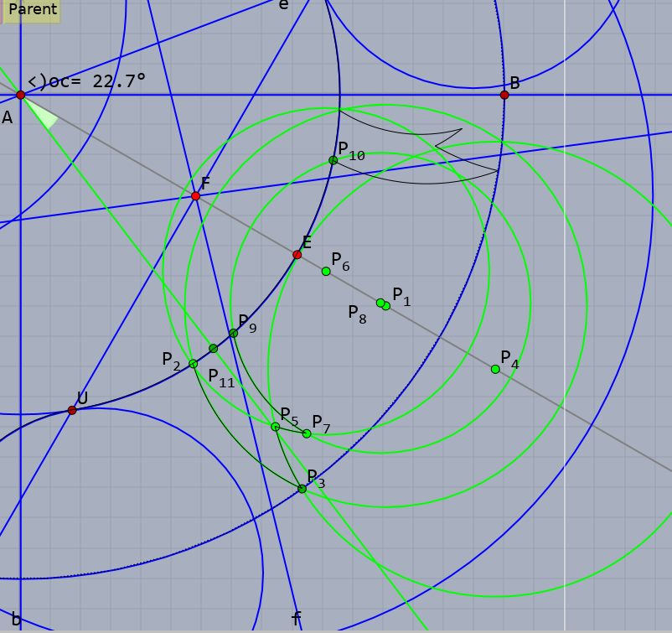The width and height of the screenshot is (672, 633).
Task: Select red point E
Action: [297, 255]
